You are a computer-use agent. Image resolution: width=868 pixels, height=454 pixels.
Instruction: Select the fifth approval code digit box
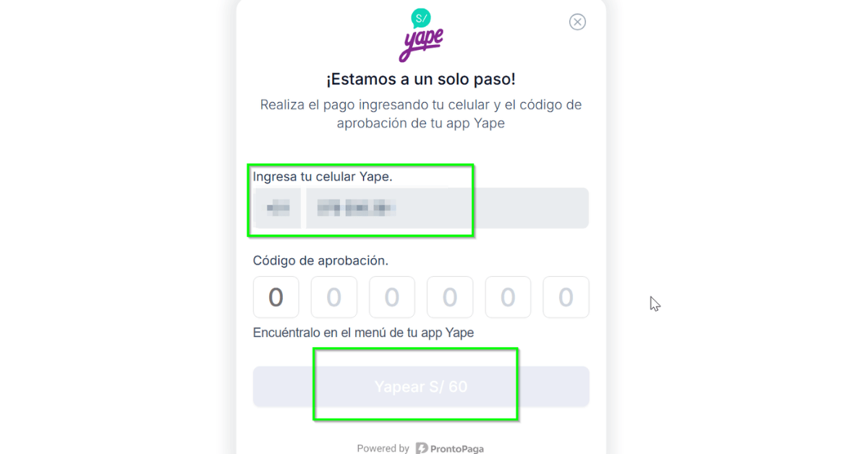(508, 297)
